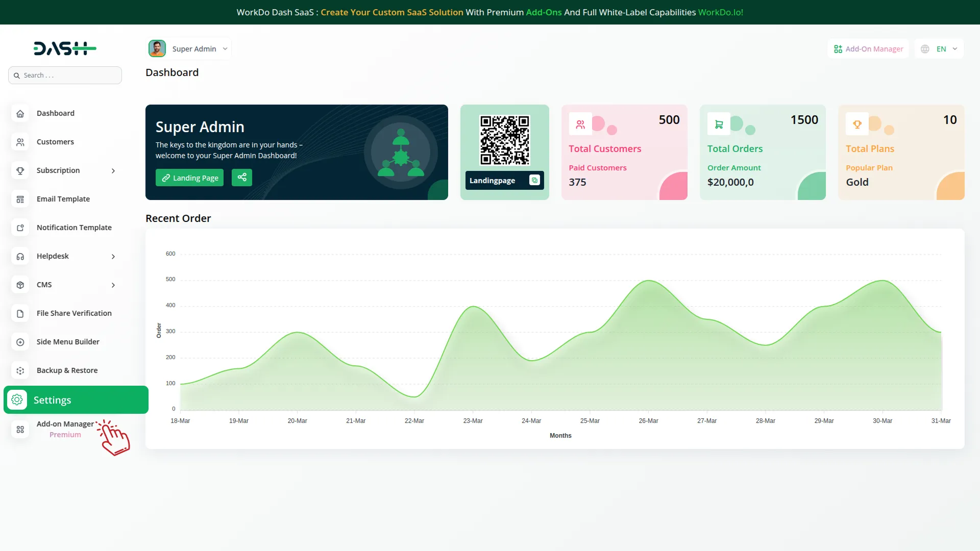
Task: Open the Dashboard sidebar icon
Action: (20, 113)
